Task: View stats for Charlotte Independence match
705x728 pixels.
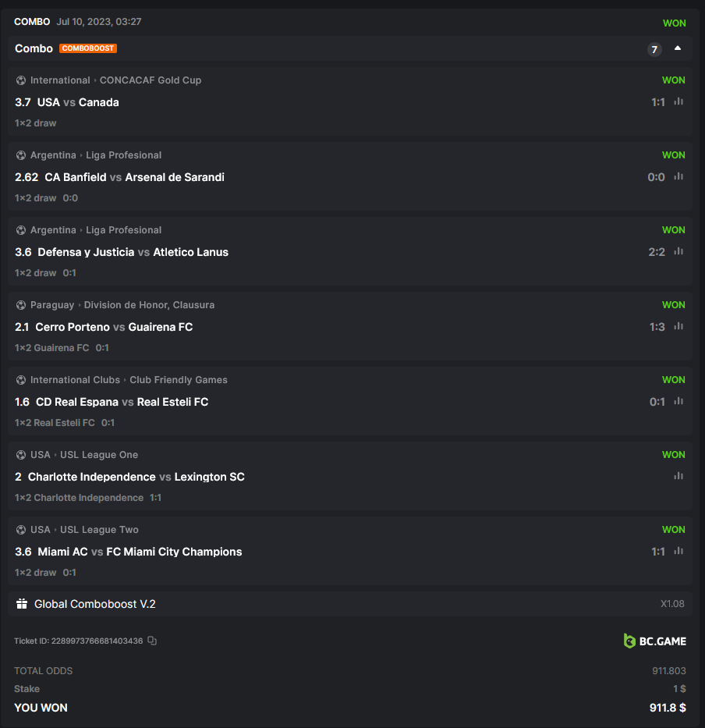Action: (x=678, y=476)
